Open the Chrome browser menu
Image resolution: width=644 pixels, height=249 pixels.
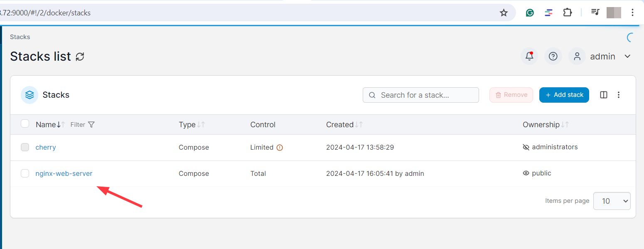click(632, 12)
